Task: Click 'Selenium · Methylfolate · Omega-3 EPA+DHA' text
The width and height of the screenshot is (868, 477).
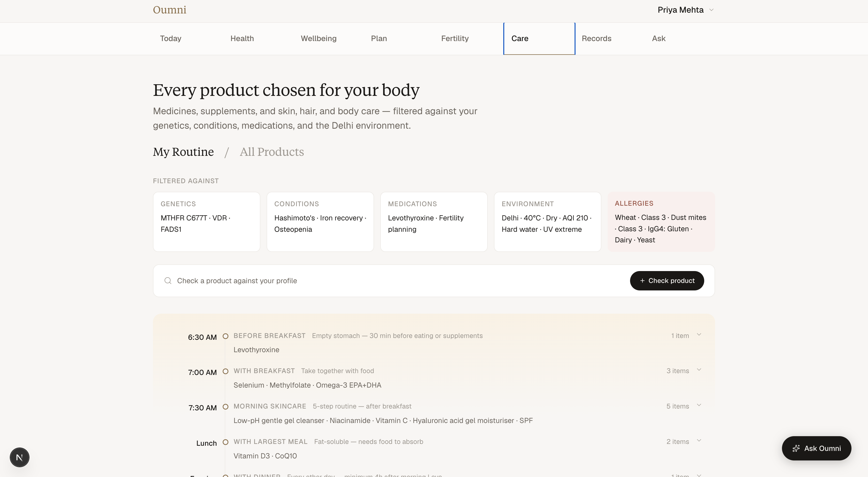Action: pos(307,385)
